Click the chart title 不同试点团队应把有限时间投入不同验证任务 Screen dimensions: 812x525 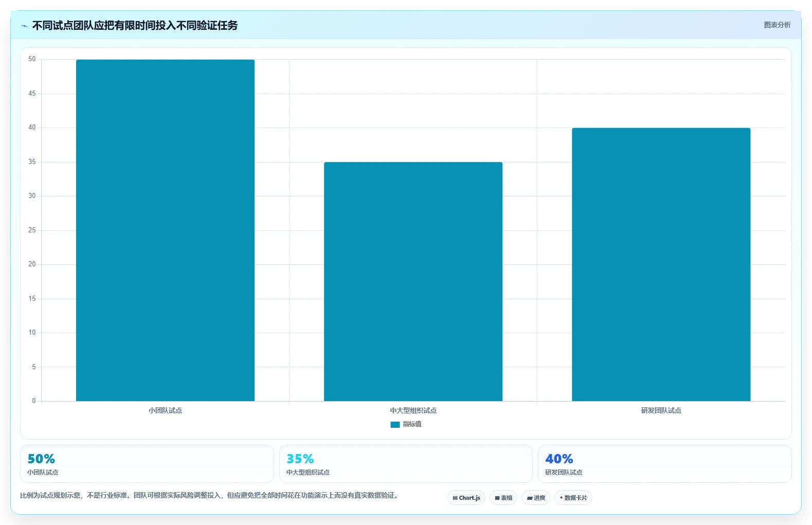click(x=135, y=25)
